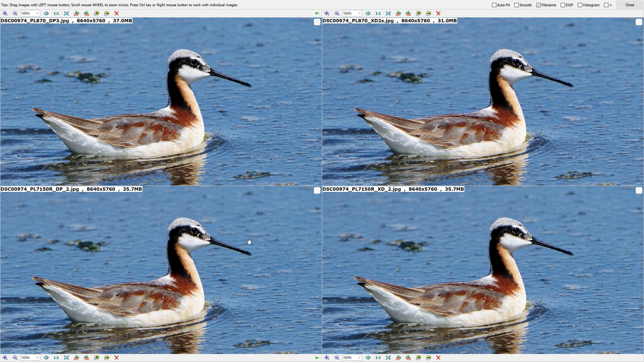Tick the selection box on PL870_DP3 image
Screen dimensions: 644x362
coord(317,22)
